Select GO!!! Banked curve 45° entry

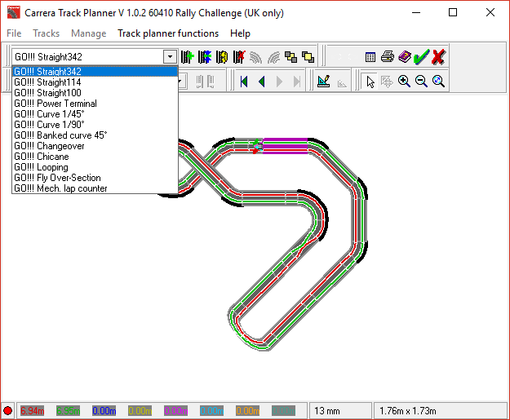[x=95, y=135]
